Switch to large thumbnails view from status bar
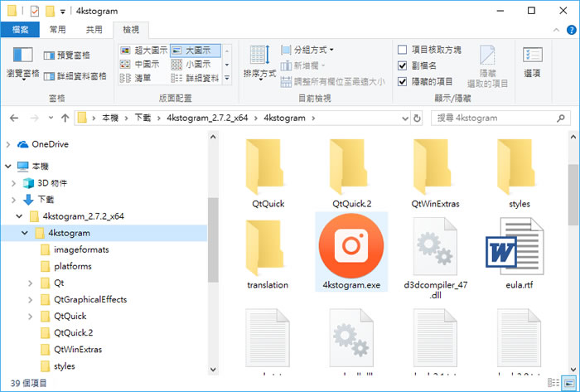580x392 pixels. coord(569,383)
